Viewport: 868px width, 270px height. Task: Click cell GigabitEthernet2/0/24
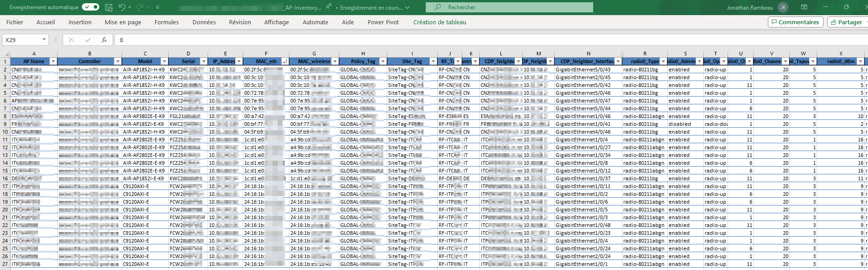click(588, 256)
